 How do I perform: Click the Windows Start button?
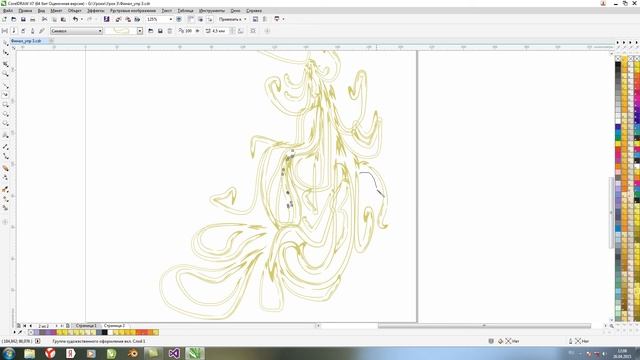click(x=9, y=353)
